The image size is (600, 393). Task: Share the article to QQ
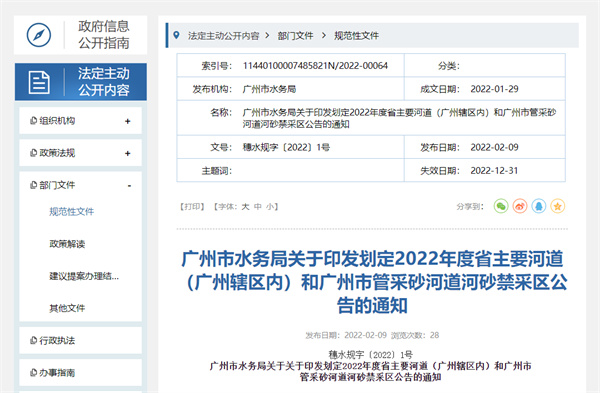539,206
